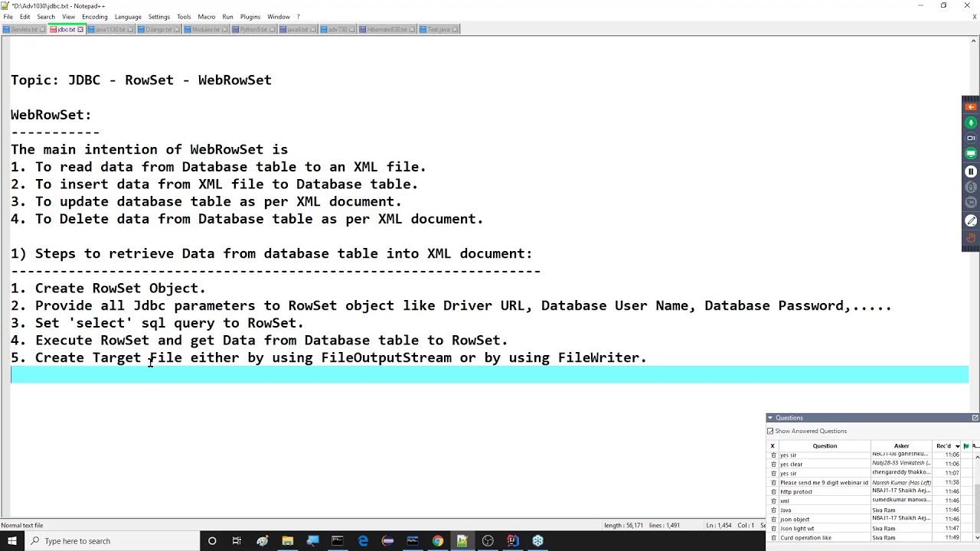This screenshot has height=551, width=980.
Task: Close the jdbc.txt tab
Action: [80, 29]
